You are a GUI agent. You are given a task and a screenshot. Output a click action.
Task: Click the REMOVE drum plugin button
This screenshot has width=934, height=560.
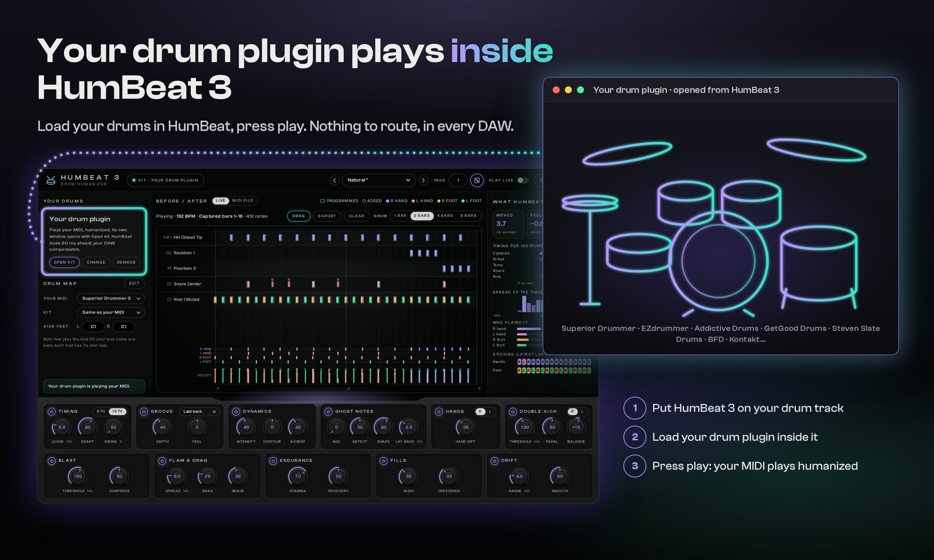pos(126,262)
